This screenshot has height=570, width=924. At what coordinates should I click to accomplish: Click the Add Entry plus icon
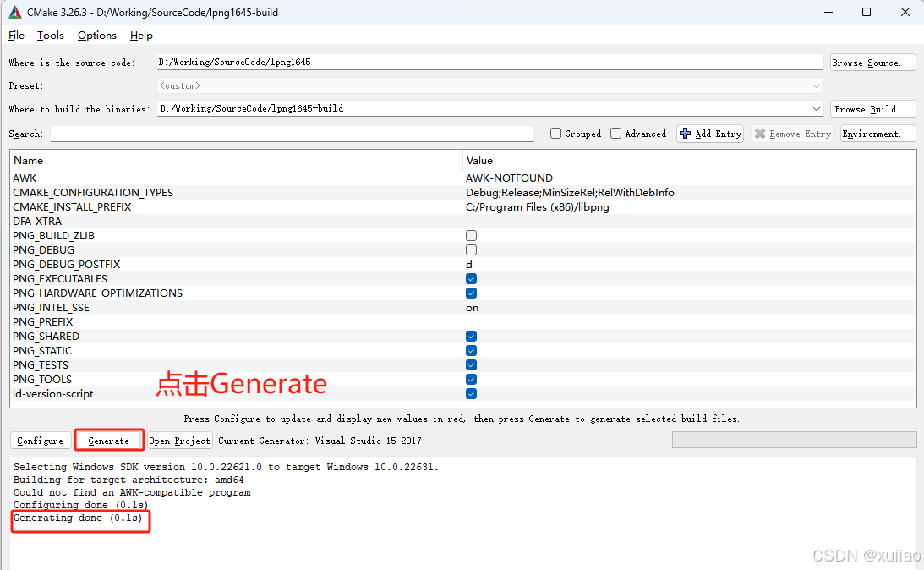click(x=686, y=133)
